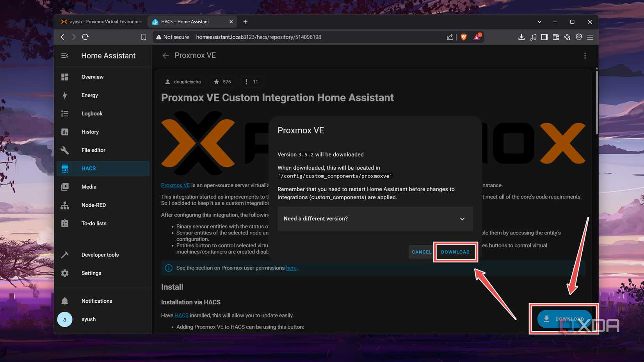Open Developer tools
644x362 pixels.
click(x=100, y=254)
